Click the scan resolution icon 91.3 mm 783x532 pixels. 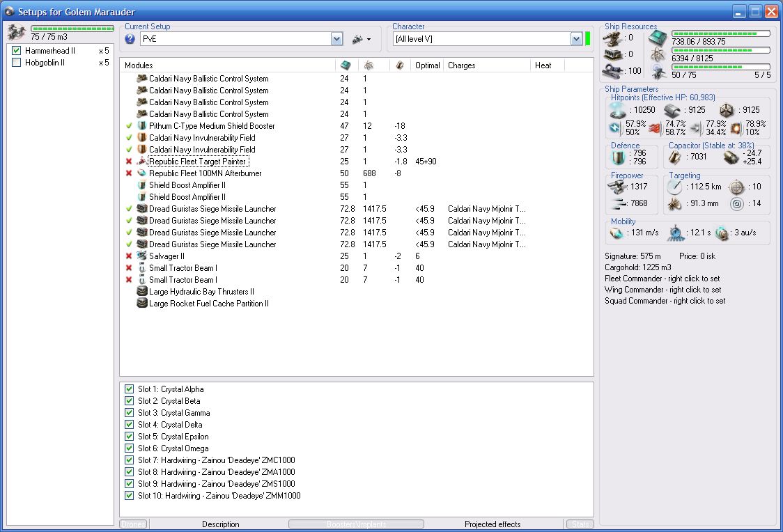pos(674,203)
